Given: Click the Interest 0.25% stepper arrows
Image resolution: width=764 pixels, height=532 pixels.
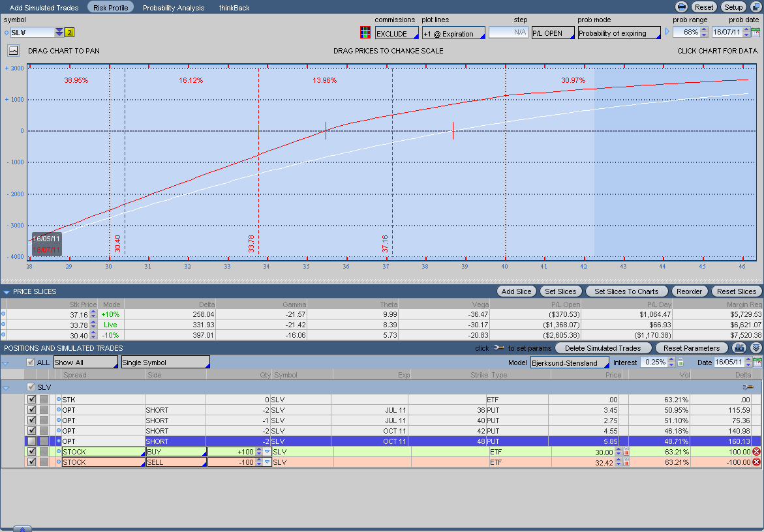Looking at the screenshot, I should tap(671, 362).
